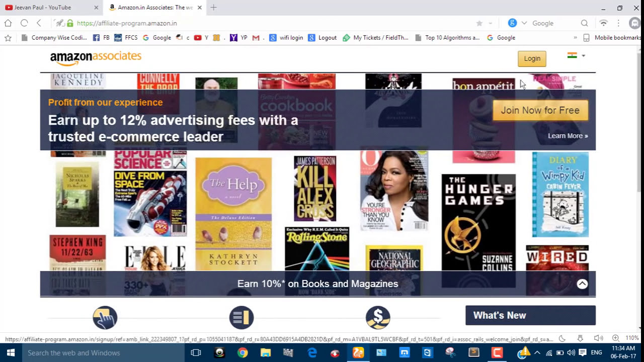Open the Action Center notifications icon
644x362 pixels.
[583, 353]
